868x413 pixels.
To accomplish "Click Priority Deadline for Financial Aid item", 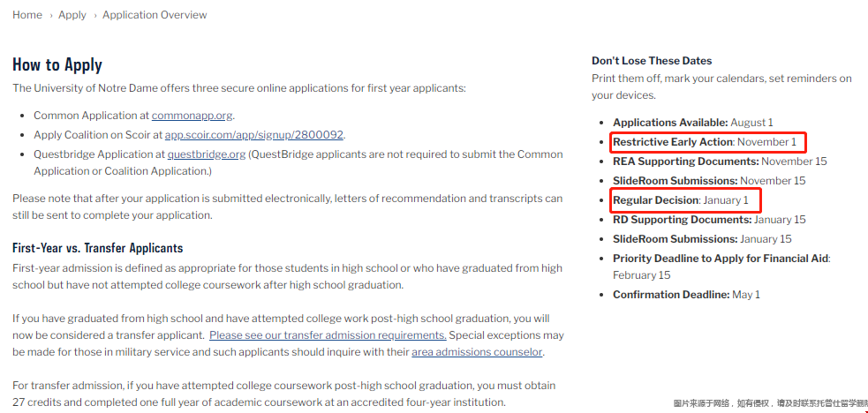I will tap(721, 259).
